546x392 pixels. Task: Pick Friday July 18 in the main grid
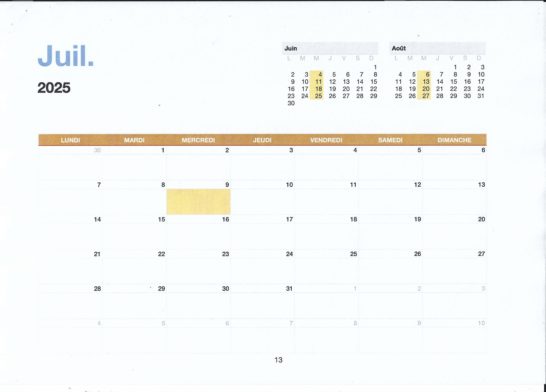click(354, 219)
